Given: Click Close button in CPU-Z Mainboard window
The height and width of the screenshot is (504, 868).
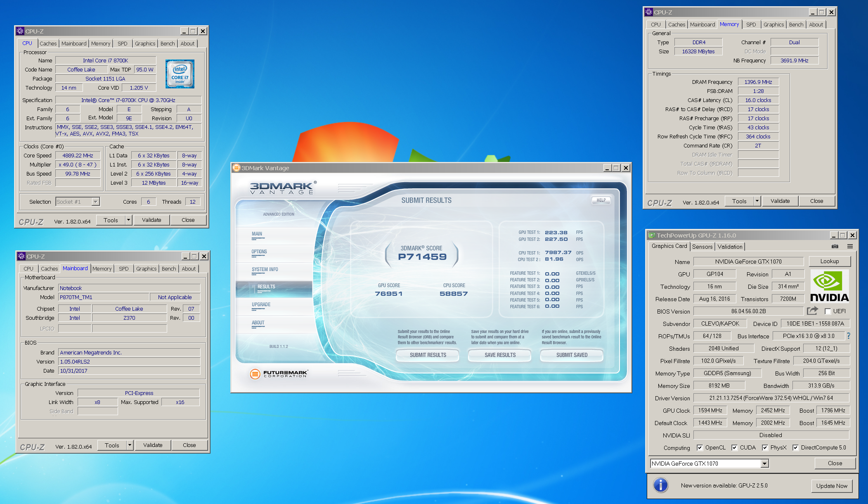Looking at the screenshot, I should pos(189,445).
